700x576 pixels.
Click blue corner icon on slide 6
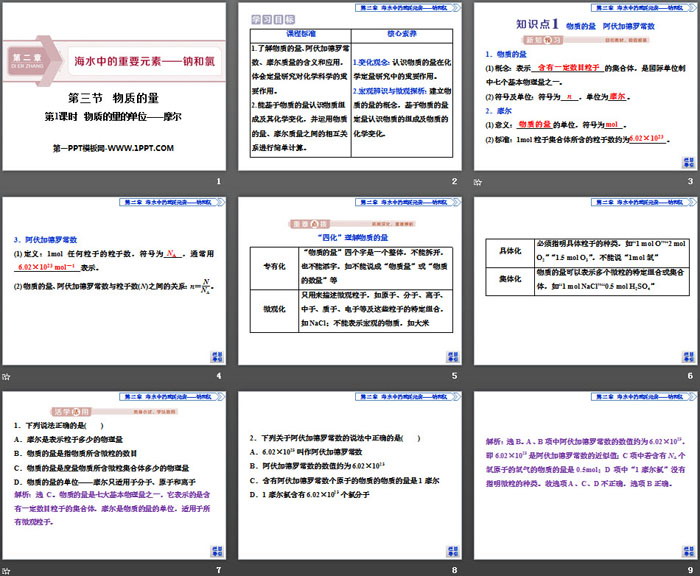point(688,357)
